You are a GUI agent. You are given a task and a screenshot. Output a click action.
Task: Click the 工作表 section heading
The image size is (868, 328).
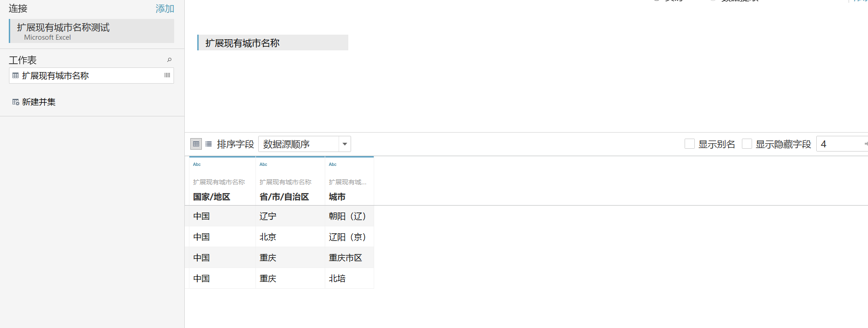coord(23,60)
